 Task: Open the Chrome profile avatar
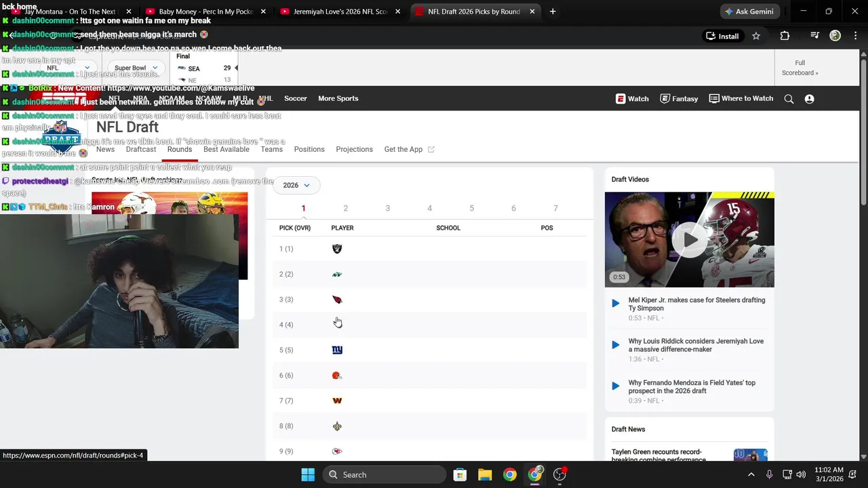[835, 36]
